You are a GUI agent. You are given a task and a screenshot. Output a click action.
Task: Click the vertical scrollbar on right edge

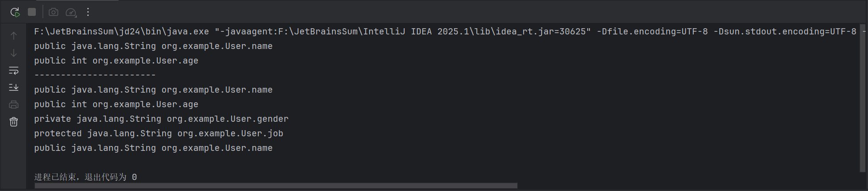(x=862, y=98)
